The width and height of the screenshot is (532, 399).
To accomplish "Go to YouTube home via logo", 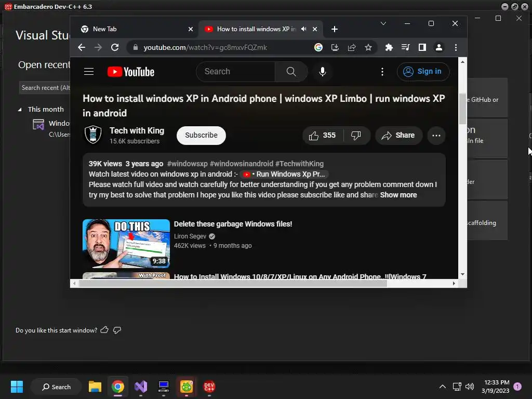I will (x=131, y=72).
